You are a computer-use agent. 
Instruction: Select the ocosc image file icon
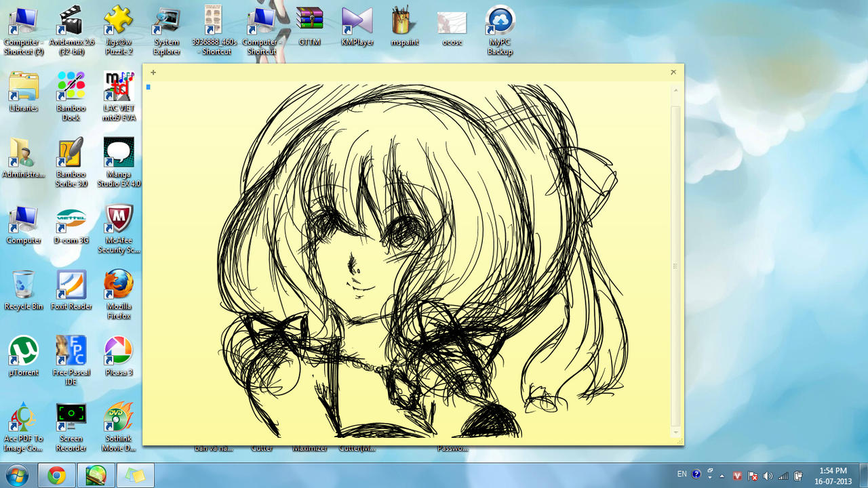[452, 27]
